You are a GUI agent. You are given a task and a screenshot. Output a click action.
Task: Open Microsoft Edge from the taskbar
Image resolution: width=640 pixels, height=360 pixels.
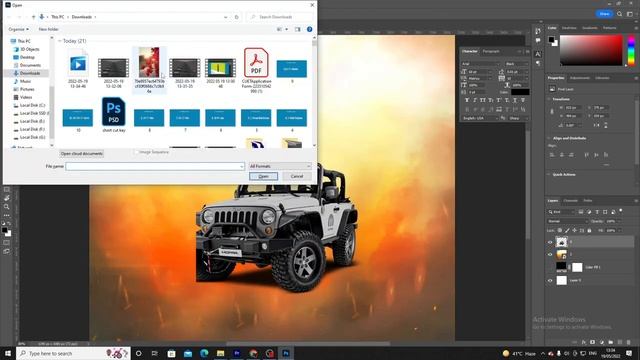click(204, 353)
